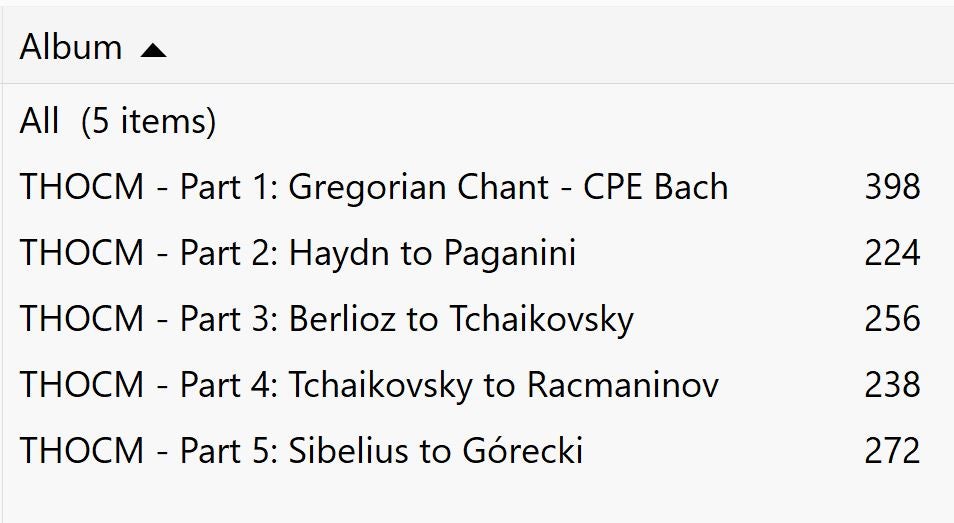954x523 pixels.
Task: Toggle the ascending sort arrow beside Album
Action: pyautogui.click(x=153, y=49)
